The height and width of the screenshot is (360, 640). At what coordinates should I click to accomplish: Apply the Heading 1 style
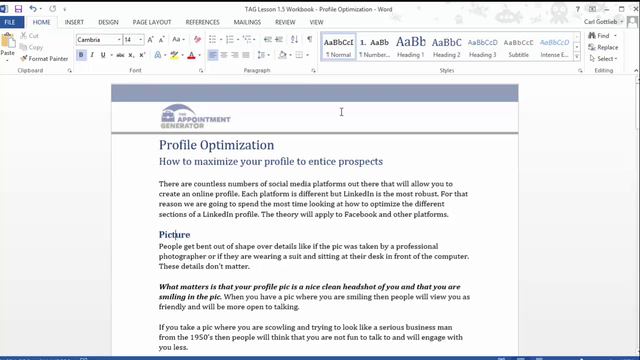[x=410, y=47]
